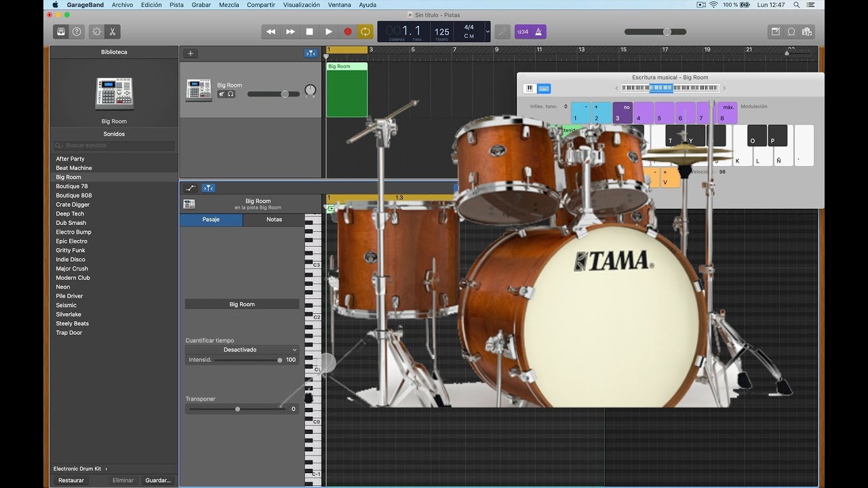Open the LCD display mode dropdown arrow

pyautogui.click(x=487, y=32)
